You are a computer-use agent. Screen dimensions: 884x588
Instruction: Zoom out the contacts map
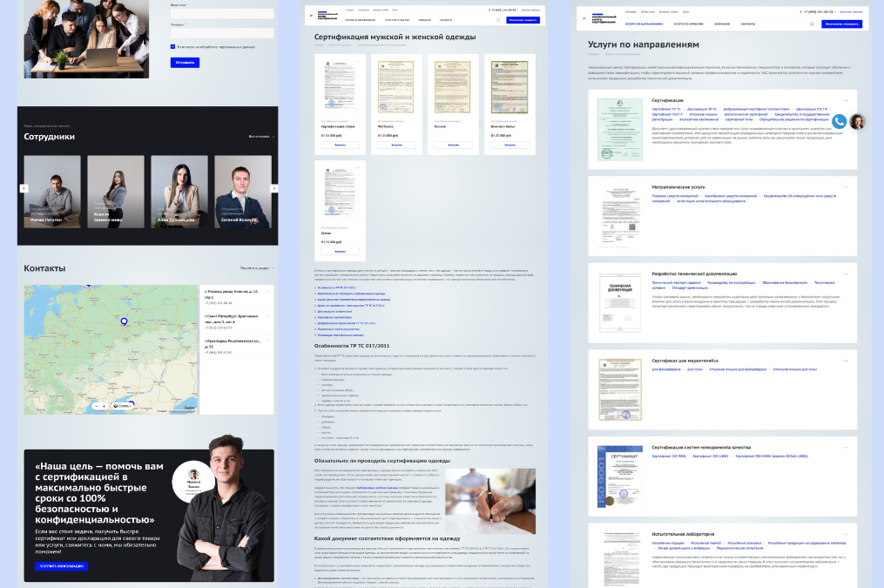coord(97,406)
